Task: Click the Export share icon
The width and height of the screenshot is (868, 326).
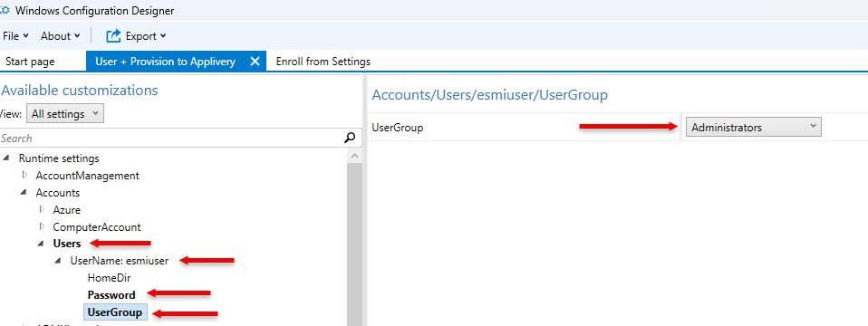Action: click(113, 36)
